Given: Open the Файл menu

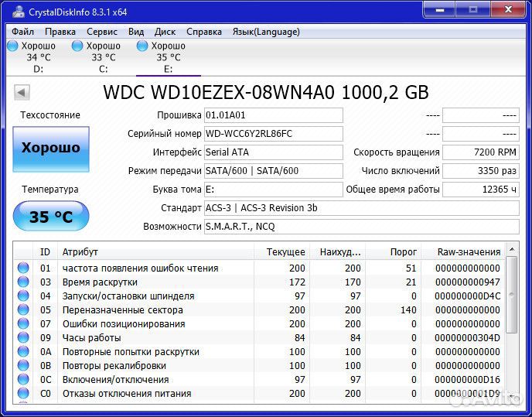Looking at the screenshot, I should point(22,32).
